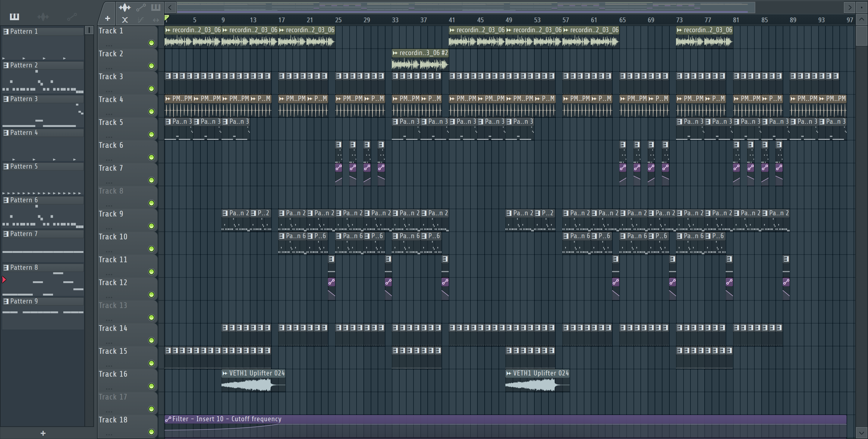
Task: Open clip menu of first Pa..n 2 clip
Action: [225, 213]
